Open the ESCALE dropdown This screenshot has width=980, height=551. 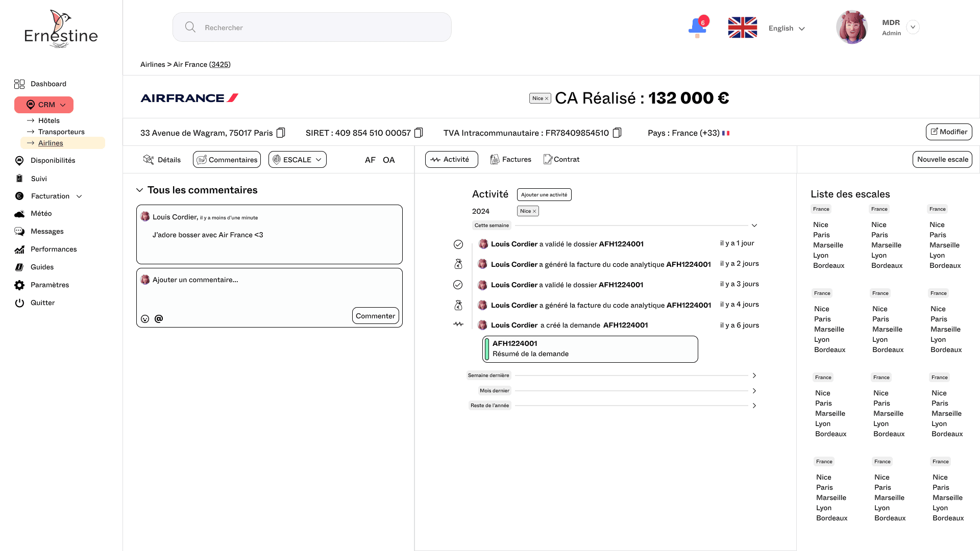pos(298,160)
